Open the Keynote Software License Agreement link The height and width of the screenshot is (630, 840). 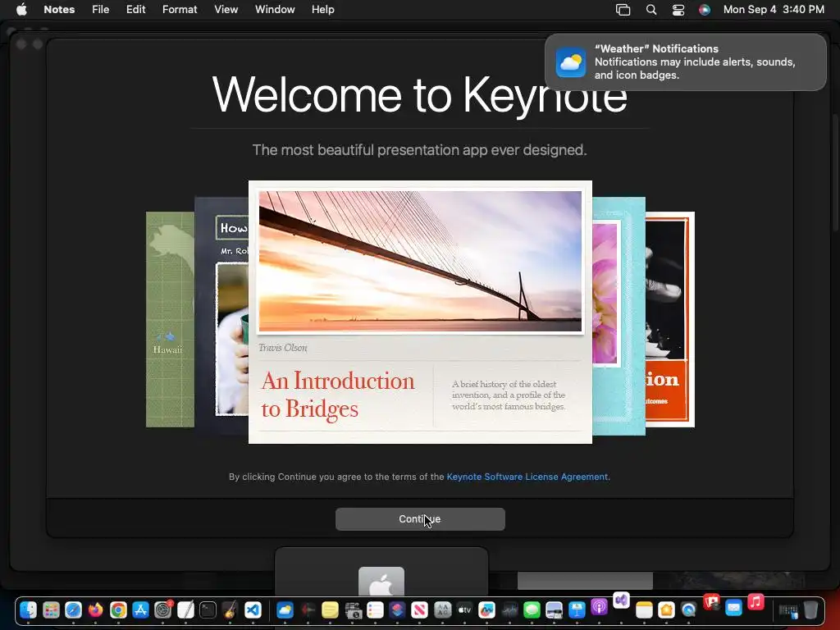pos(527,477)
